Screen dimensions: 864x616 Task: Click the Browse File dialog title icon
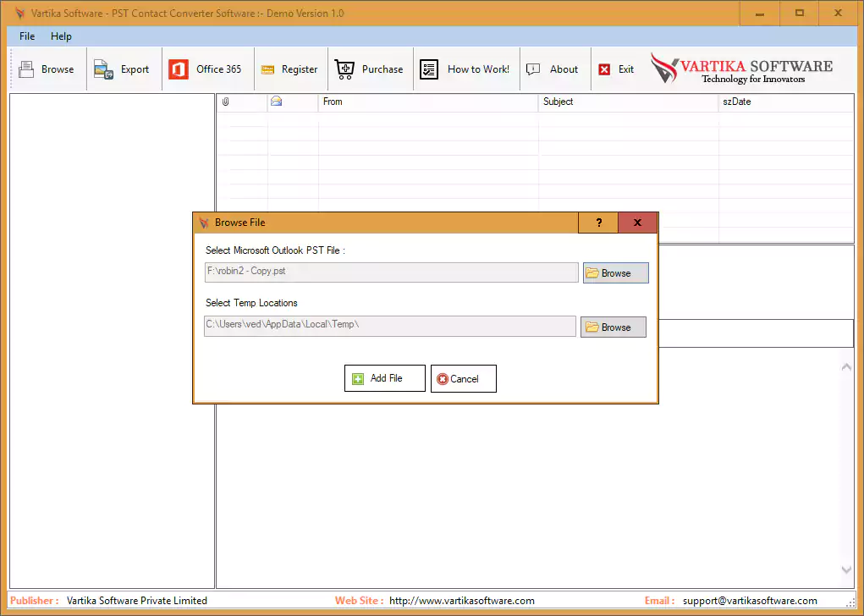[x=204, y=223]
